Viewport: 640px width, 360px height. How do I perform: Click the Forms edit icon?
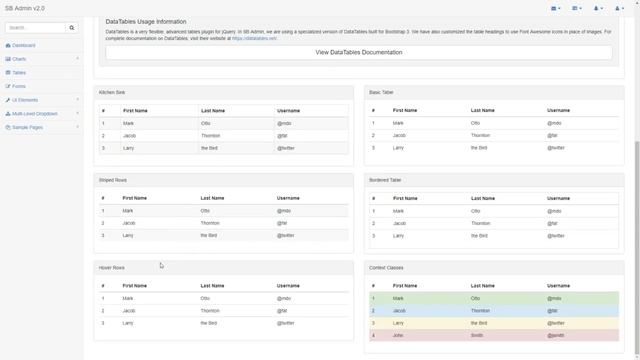8,86
